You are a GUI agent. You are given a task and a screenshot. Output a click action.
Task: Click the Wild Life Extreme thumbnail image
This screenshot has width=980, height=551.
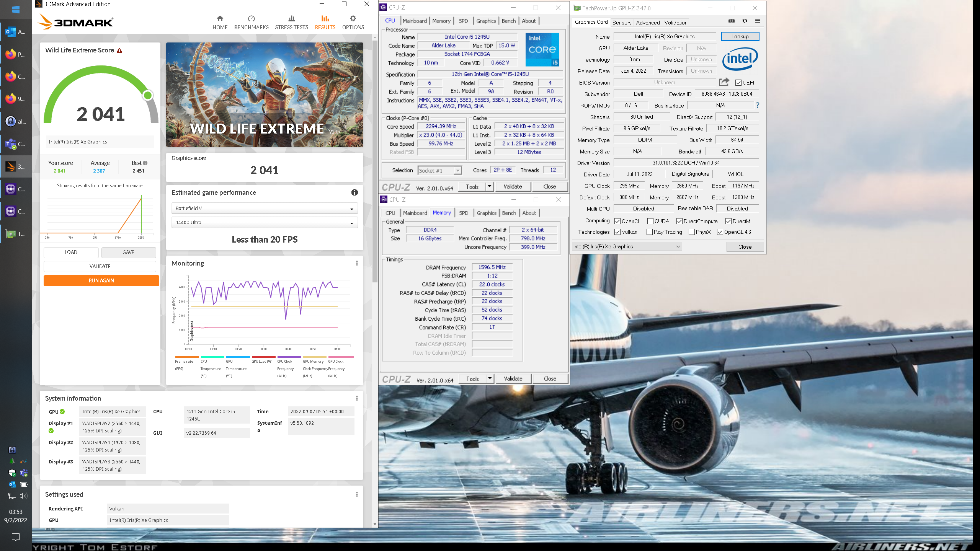pos(265,95)
